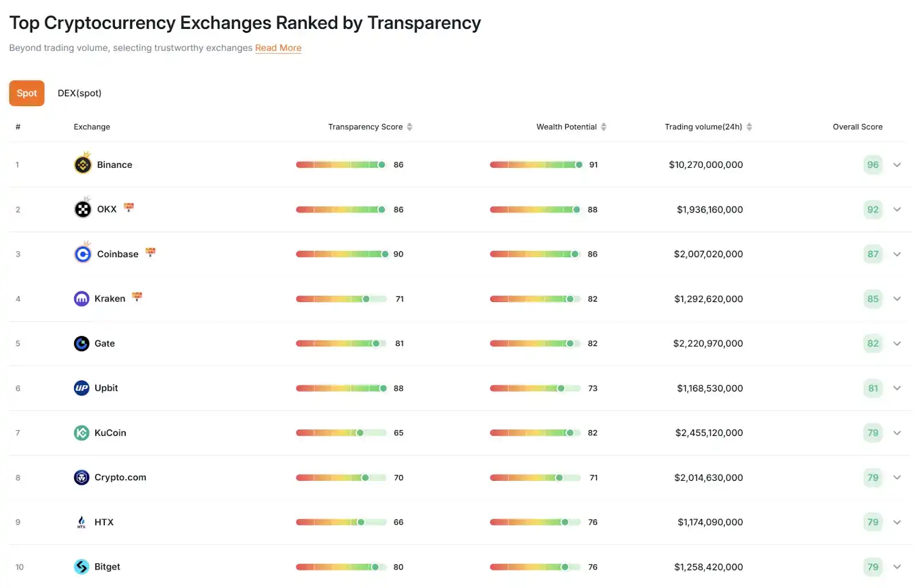Toggle sorting on Trading volume(24h) column
Image resolution: width=923 pixels, height=588 pixels.
coord(749,127)
